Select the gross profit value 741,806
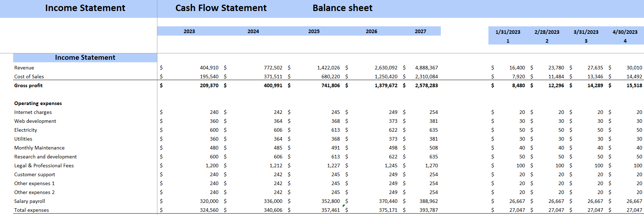Image resolution: width=644 pixels, height=215 pixels. point(331,85)
